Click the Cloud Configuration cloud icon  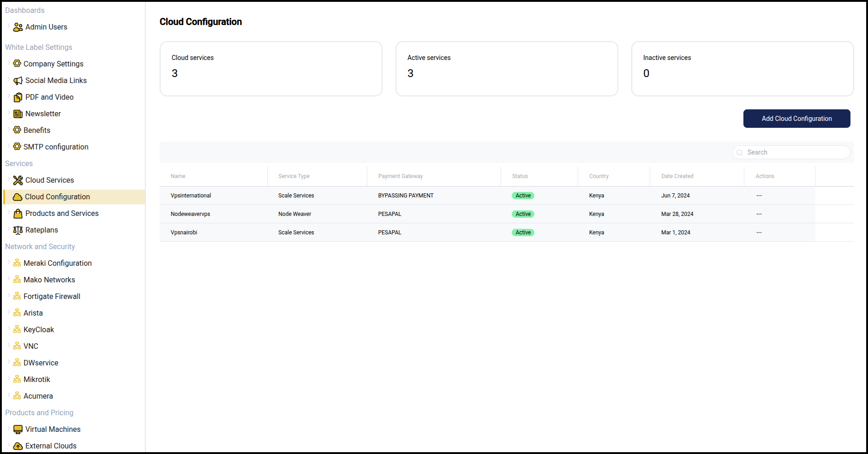pyautogui.click(x=18, y=197)
